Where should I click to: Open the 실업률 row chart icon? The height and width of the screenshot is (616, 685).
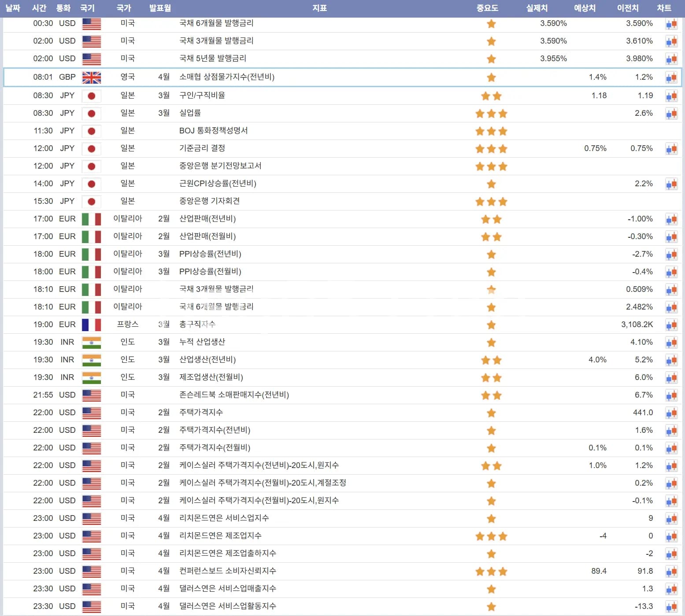pos(671,114)
